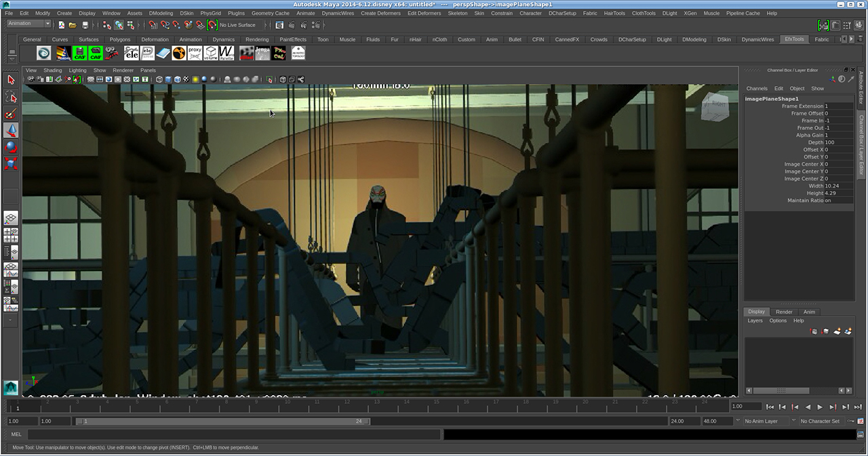The width and height of the screenshot is (868, 456).
Task: Open viewport Renderer menu
Action: [123, 70]
